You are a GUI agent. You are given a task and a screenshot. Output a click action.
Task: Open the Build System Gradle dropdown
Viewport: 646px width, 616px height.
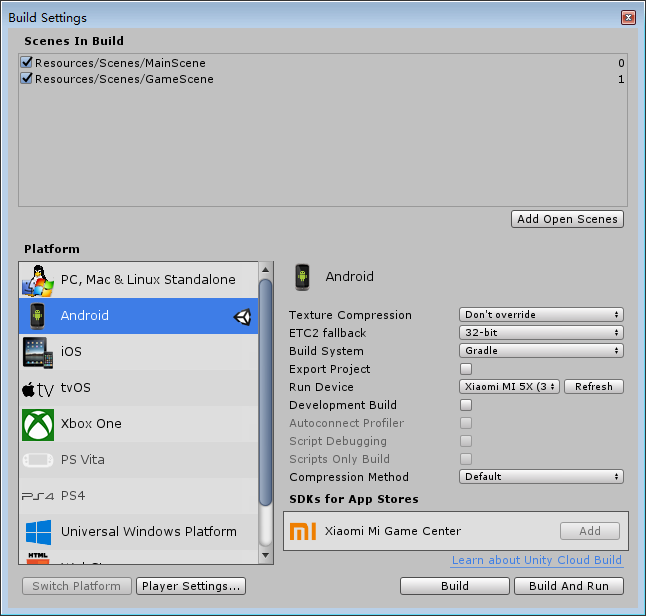[x=541, y=351]
